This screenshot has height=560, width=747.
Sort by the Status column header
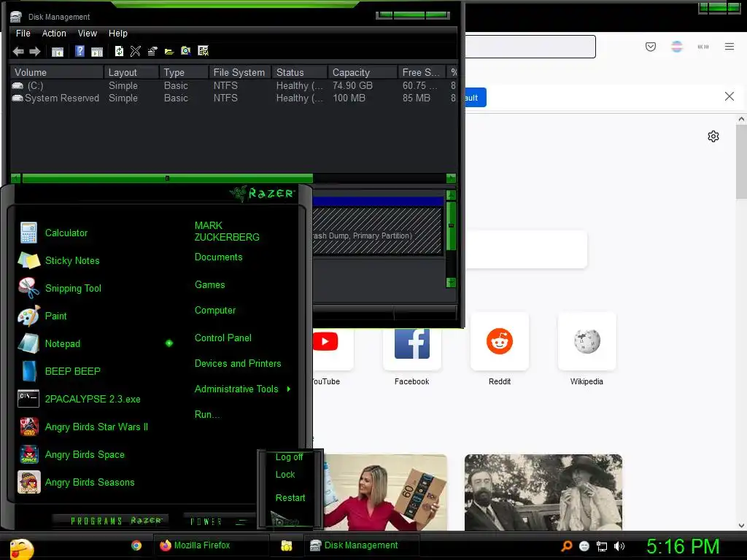300,72
